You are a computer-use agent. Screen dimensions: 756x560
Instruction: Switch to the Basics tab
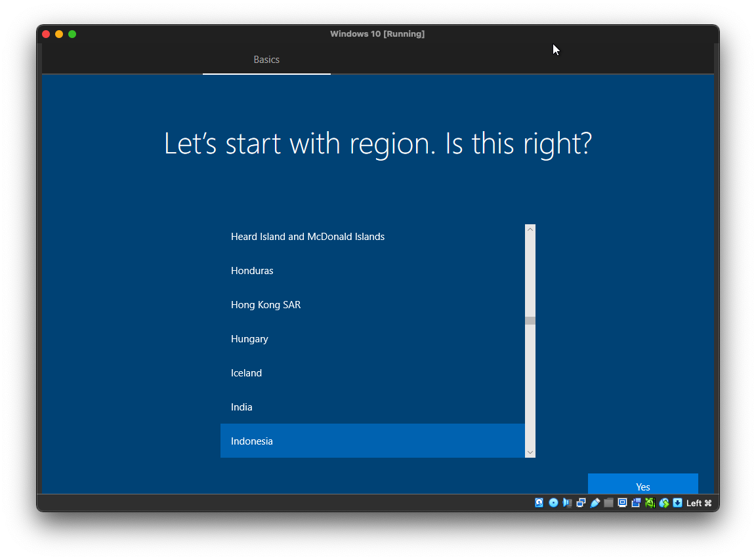pos(266,60)
